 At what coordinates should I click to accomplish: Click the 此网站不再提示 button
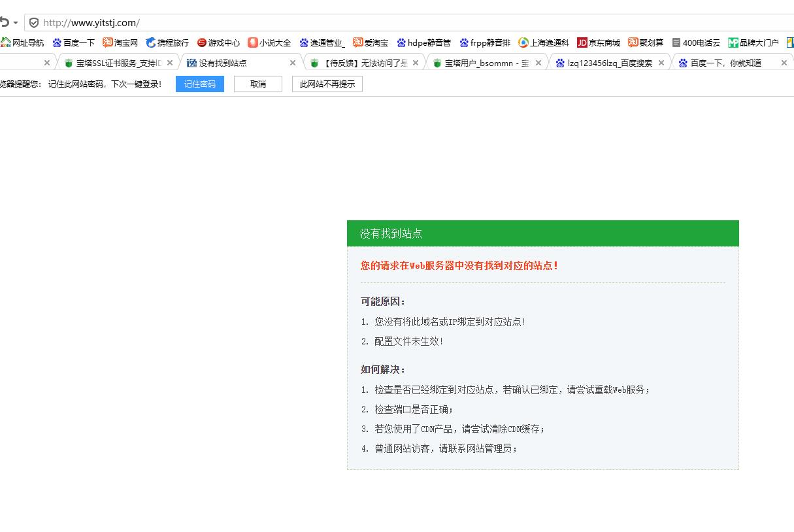327,84
